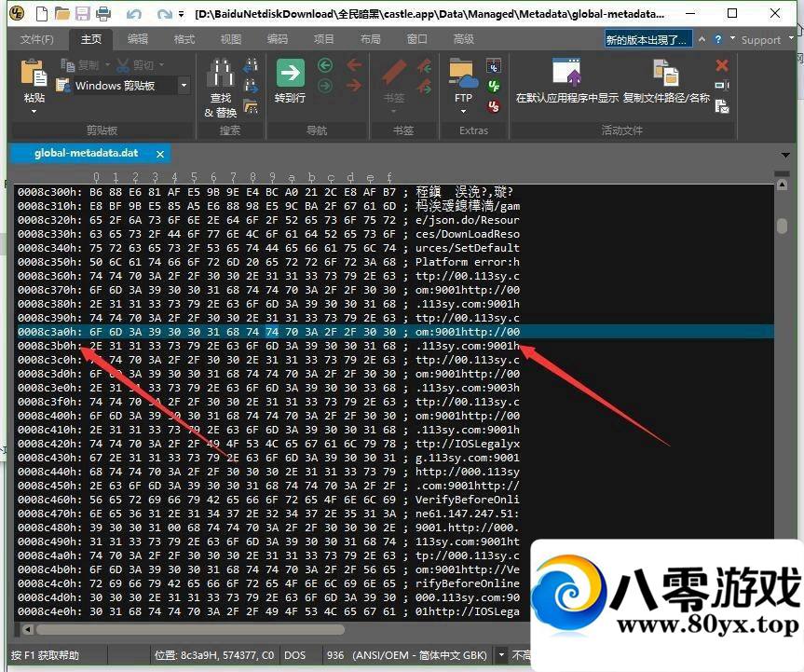Click the 剪切 cut button
804x672 pixels.
click(x=135, y=65)
